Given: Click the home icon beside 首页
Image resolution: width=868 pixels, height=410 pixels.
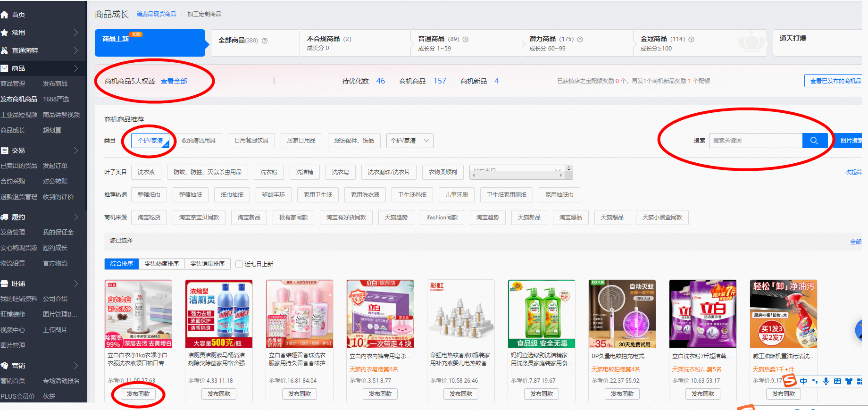Looking at the screenshot, I should (x=5, y=15).
